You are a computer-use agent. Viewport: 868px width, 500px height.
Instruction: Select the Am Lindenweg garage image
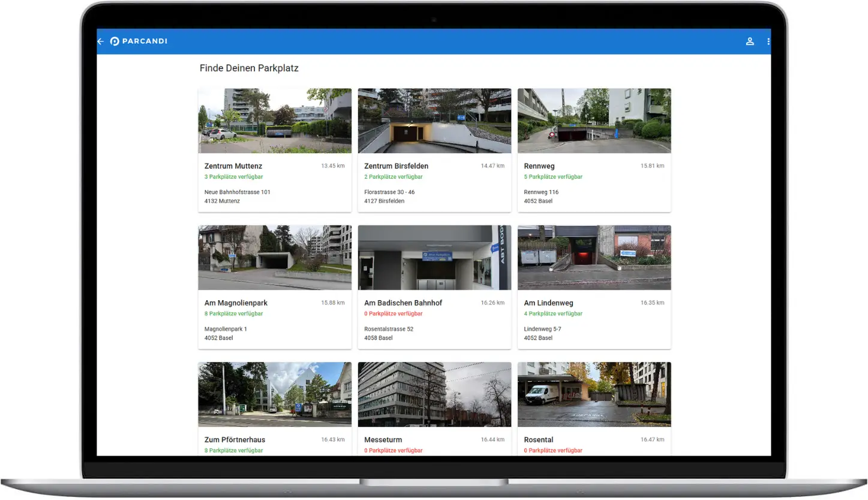[594, 258]
